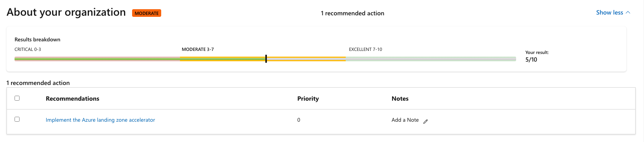This screenshot has width=644, height=142.
Task: Click the About your organization heading
Action: (66, 12)
